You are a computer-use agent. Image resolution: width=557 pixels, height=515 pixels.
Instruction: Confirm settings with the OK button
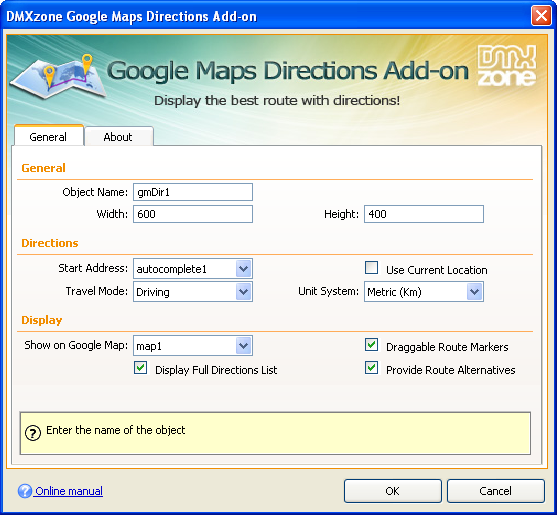pyautogui.click(x=393, y=491)
